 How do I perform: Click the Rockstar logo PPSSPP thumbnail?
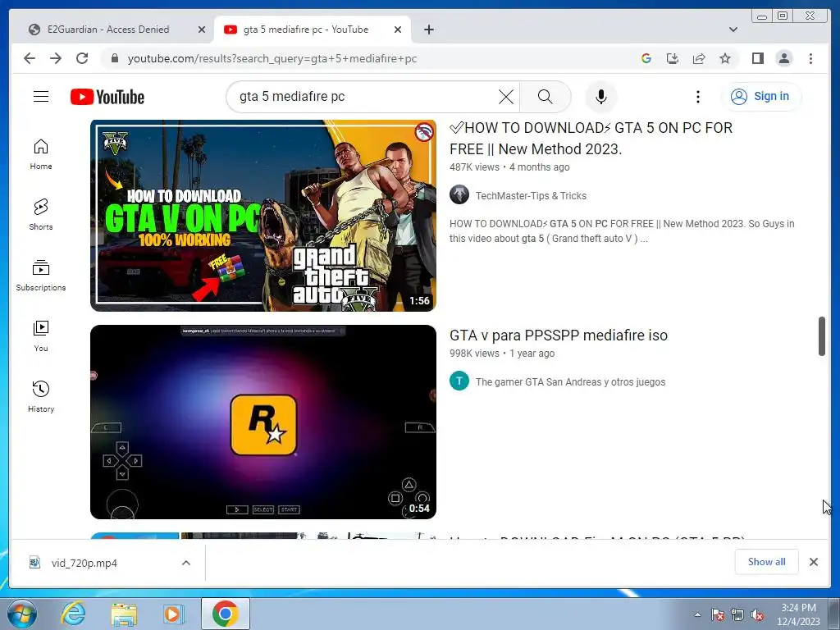263,422
